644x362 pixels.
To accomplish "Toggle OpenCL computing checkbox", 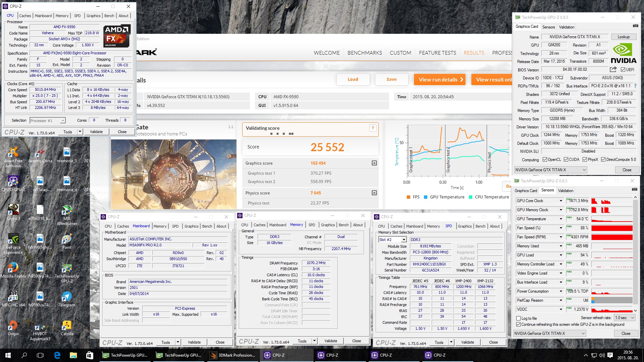I will click(545, 160).
